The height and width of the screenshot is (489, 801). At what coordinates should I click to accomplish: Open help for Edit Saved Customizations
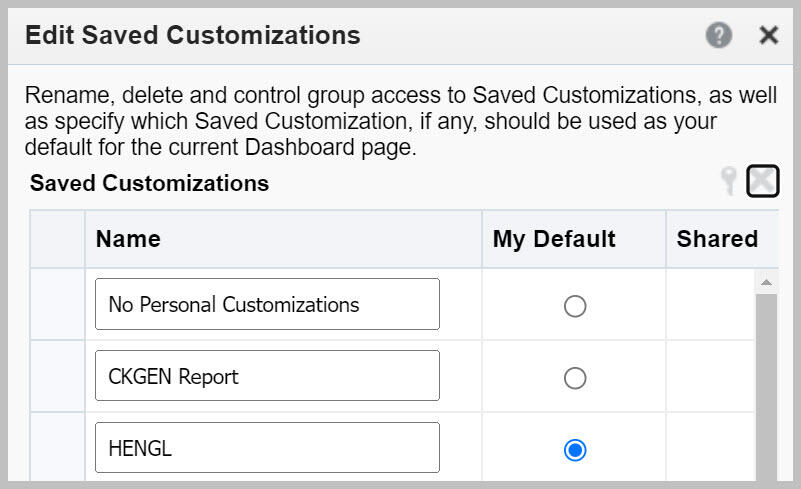pos(719,35)
